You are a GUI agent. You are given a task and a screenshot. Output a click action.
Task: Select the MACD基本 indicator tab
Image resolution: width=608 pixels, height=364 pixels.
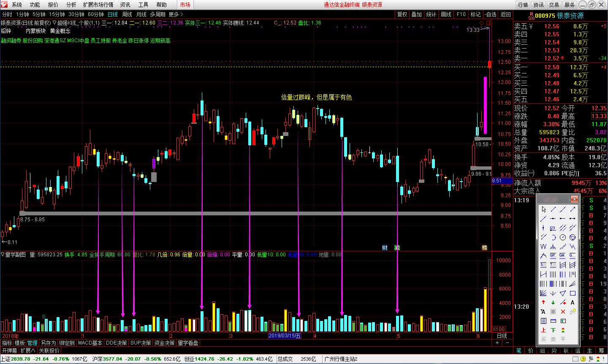tap(90, 343)
